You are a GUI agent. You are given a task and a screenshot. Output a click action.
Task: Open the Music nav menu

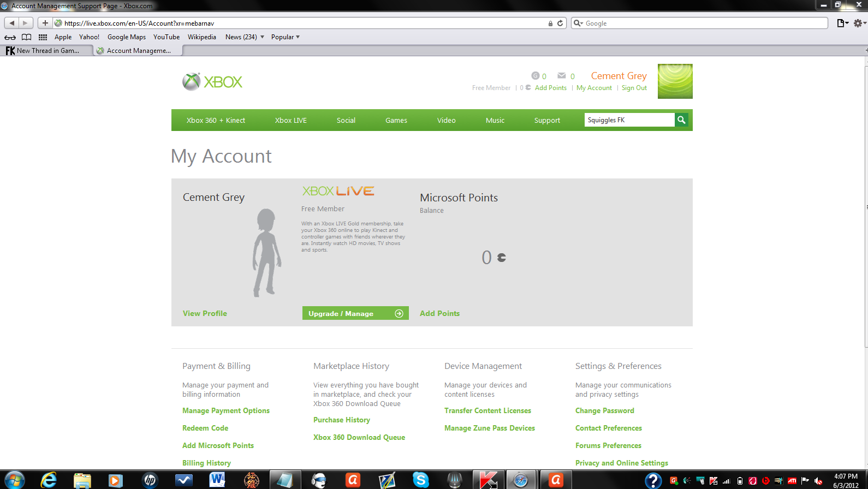(x=495, y=121)
